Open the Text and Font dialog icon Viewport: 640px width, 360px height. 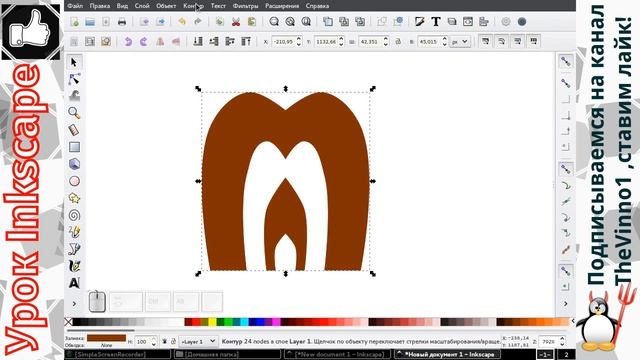click(436, 22)
